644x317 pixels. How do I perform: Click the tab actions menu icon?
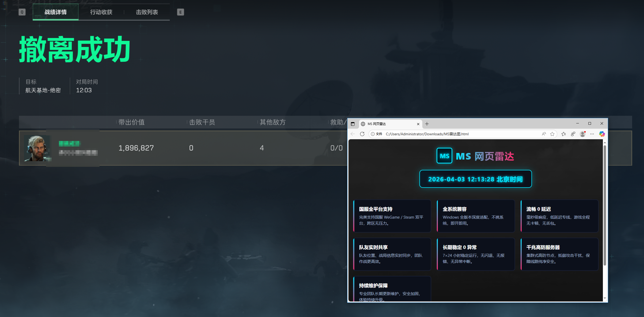(x=353, y=124)
